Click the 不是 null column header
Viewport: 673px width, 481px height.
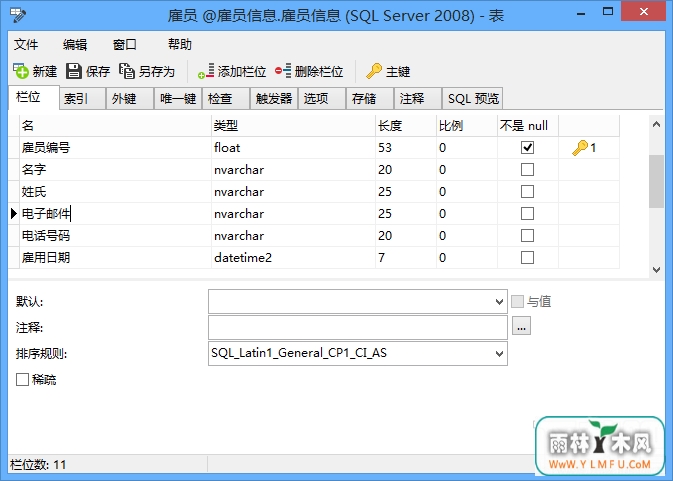pyautogui.click(x=528, y=126)
